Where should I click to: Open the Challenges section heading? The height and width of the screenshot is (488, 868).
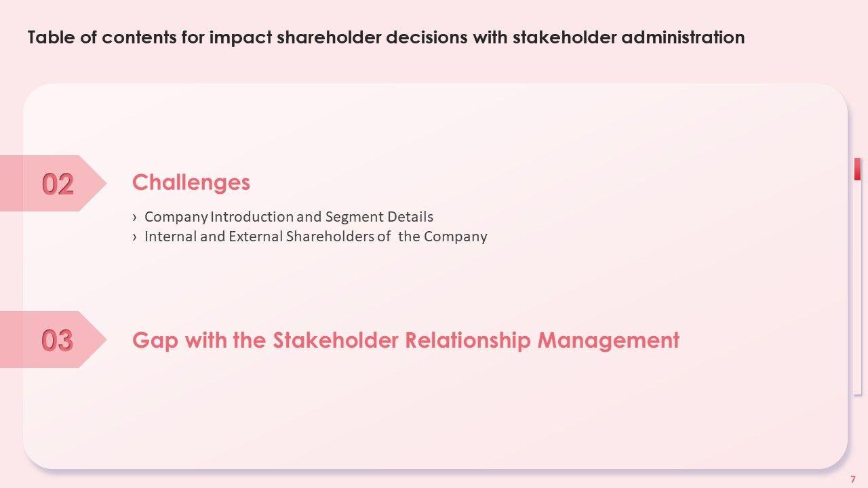tap(191, 182)
